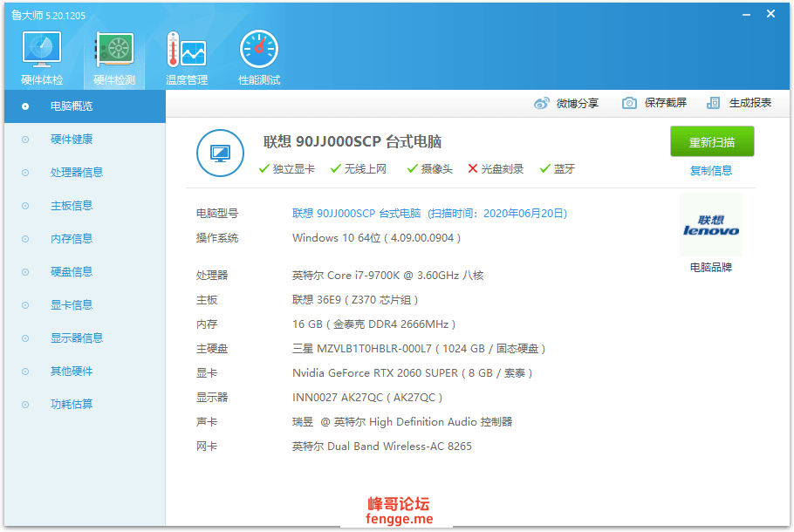Click the 联想 36E9 Z370 motherboard value
This screenshot has width=794, height=532.
(x=355, y=300)
